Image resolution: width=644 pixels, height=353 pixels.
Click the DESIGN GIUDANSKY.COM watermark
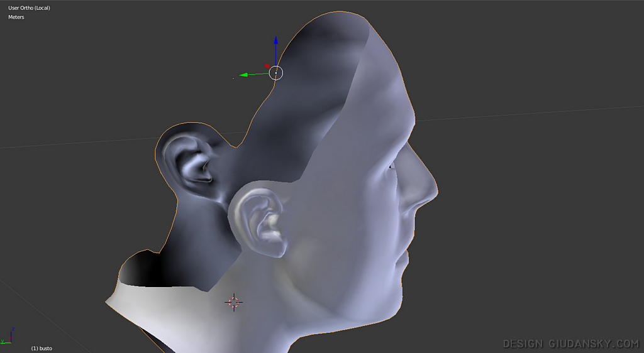click(570, 344)
